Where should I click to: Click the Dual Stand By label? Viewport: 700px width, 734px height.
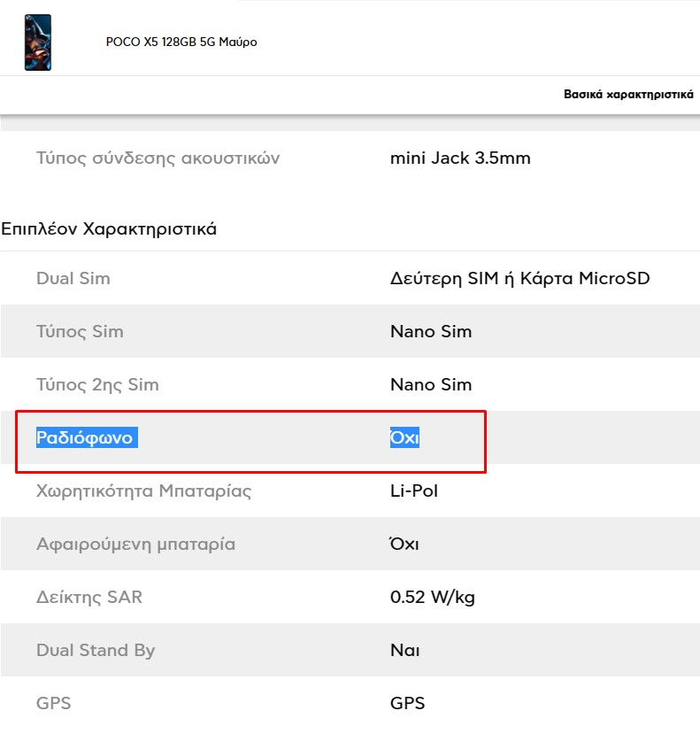96,650
